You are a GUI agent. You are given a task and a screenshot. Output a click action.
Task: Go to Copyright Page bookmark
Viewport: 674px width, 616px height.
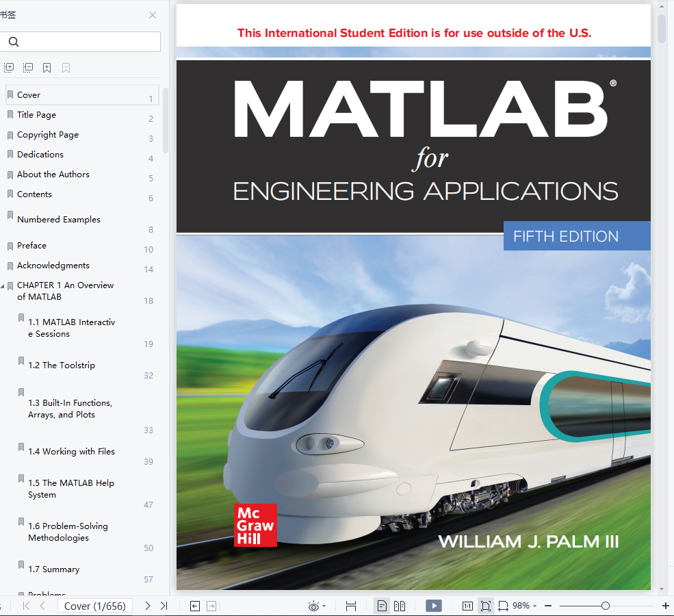[x=48, y=135]
